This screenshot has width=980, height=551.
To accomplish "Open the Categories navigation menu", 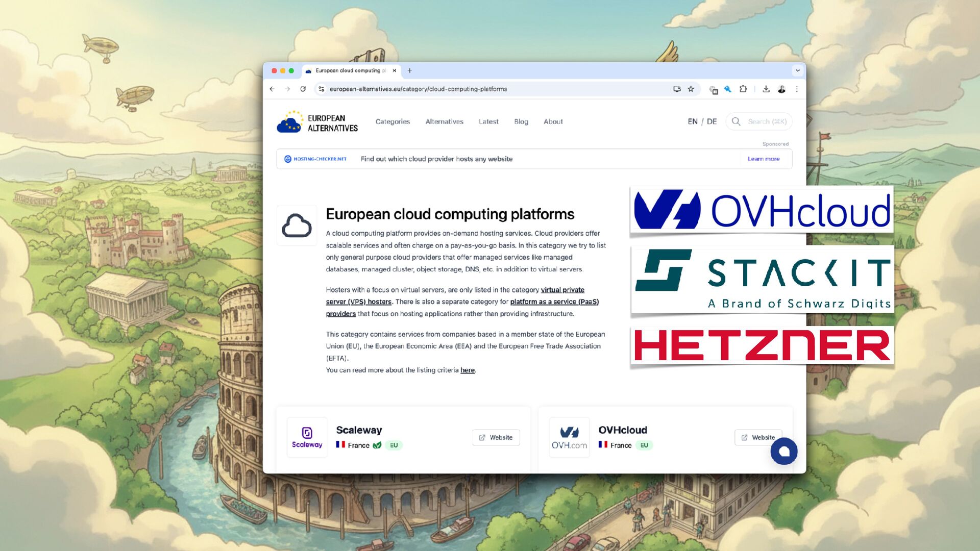I will click(x=393, y=121).
